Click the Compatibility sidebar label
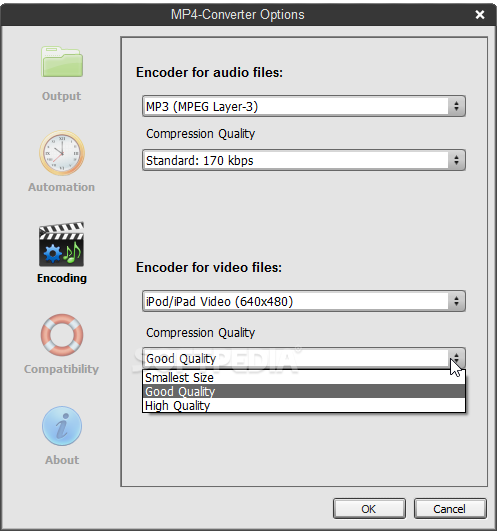 click(x=61, y=369)
